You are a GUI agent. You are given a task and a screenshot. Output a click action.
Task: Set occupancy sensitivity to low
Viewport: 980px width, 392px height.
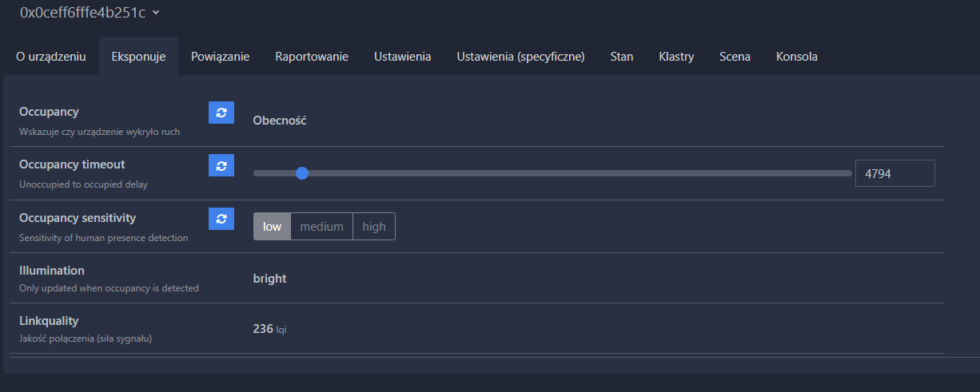(272, 227)
